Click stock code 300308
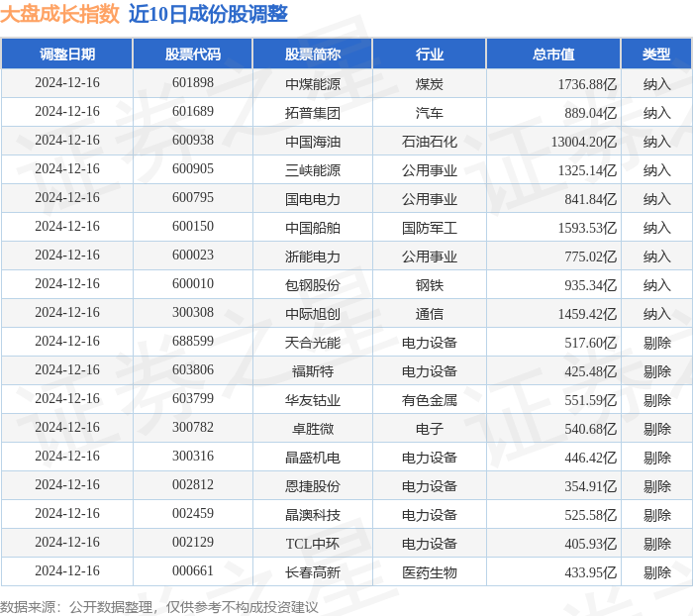The image size is (693, 616). [x=193, y=313]
